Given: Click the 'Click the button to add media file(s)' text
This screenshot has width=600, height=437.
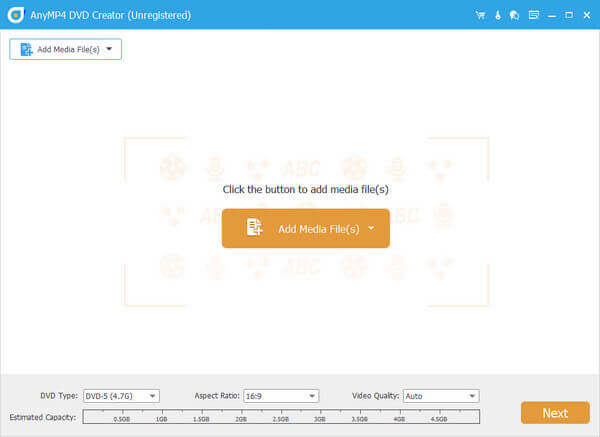Looking at the screenshot, I should click(306, 189).
